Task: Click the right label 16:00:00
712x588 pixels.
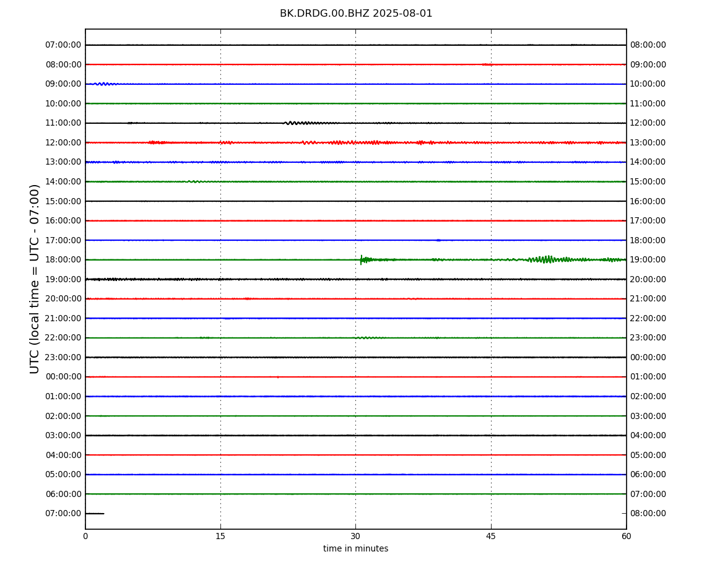Action: pos(648,201)
